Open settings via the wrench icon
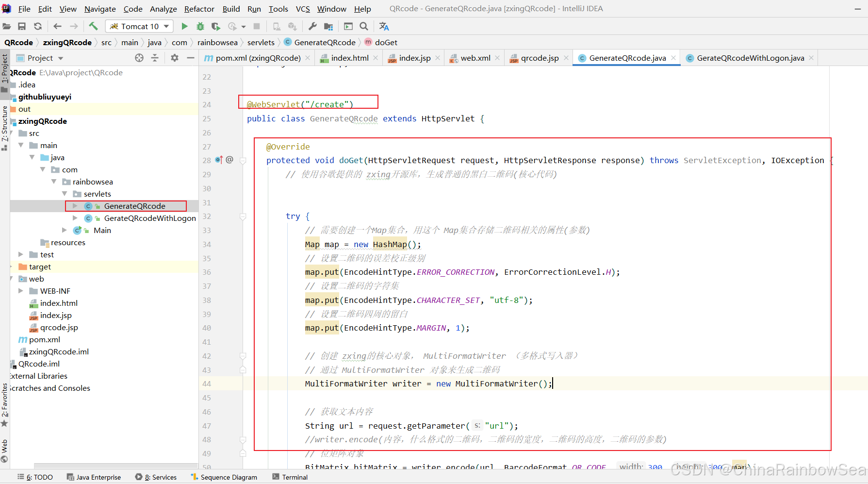The width and height of the screenshot is (868, 484). coord(312,26)
